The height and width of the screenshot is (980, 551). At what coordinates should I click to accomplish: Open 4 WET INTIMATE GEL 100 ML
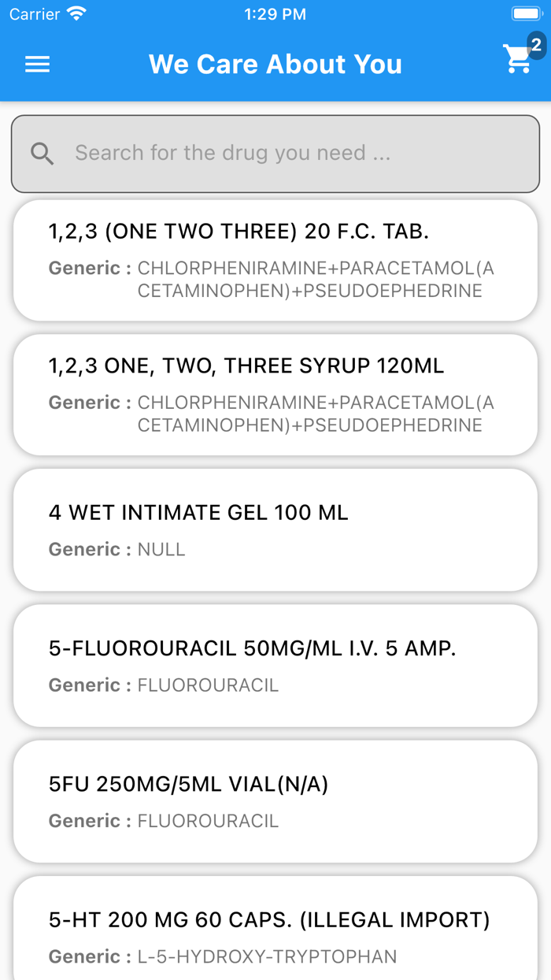(x=198, y=513)
